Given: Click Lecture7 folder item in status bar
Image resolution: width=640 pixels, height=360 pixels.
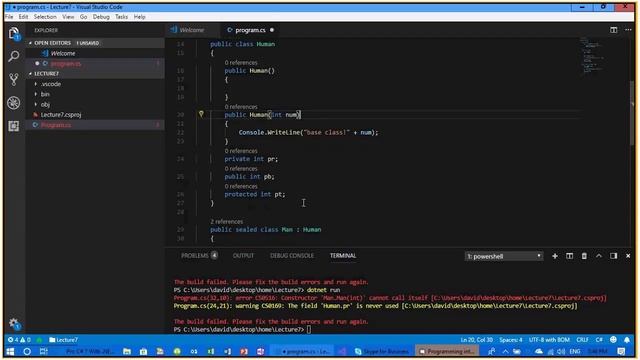Looking at the screenshot, I should pyautogui.click(x=63, y=340).
